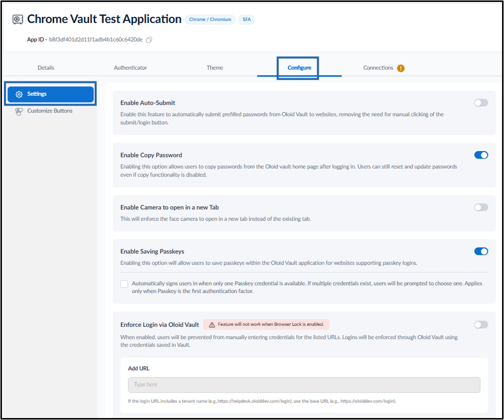The width and height of the screenshot is (504, 420).
Task: Click the orange warning icon next to Connections
Action: (x=401, y=68)
